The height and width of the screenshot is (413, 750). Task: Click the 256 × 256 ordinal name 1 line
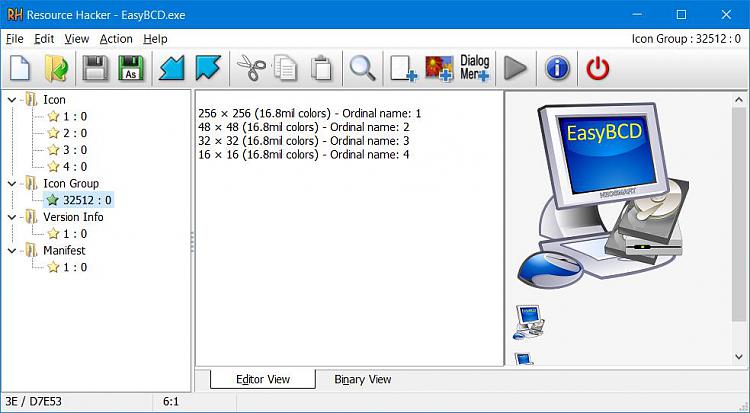click(309, 113)
